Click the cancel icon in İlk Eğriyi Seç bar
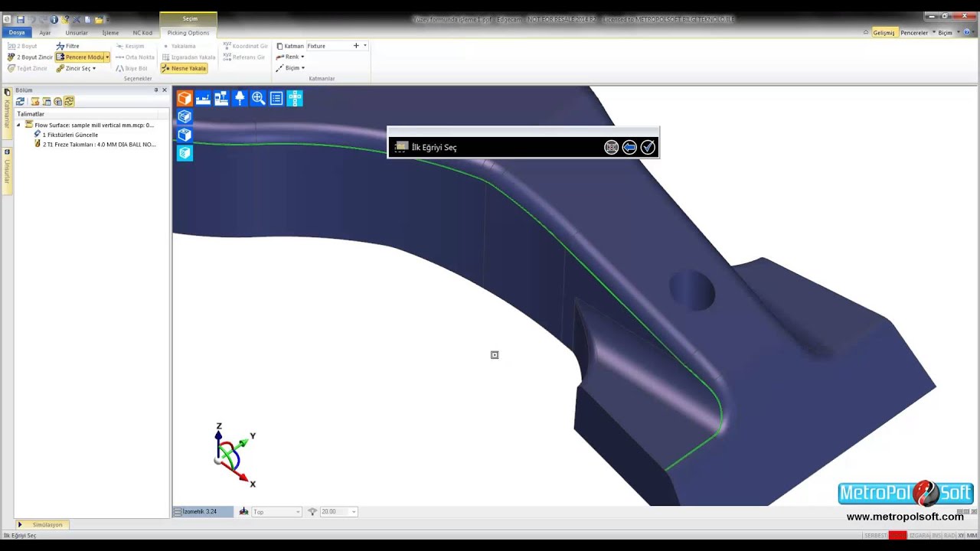980x551 pixels. (x=611, y=147)
